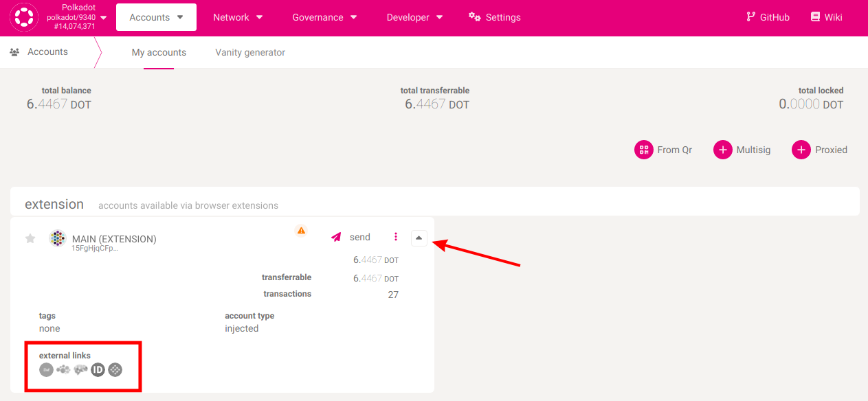Click the Polkadot logo icon

24,17
